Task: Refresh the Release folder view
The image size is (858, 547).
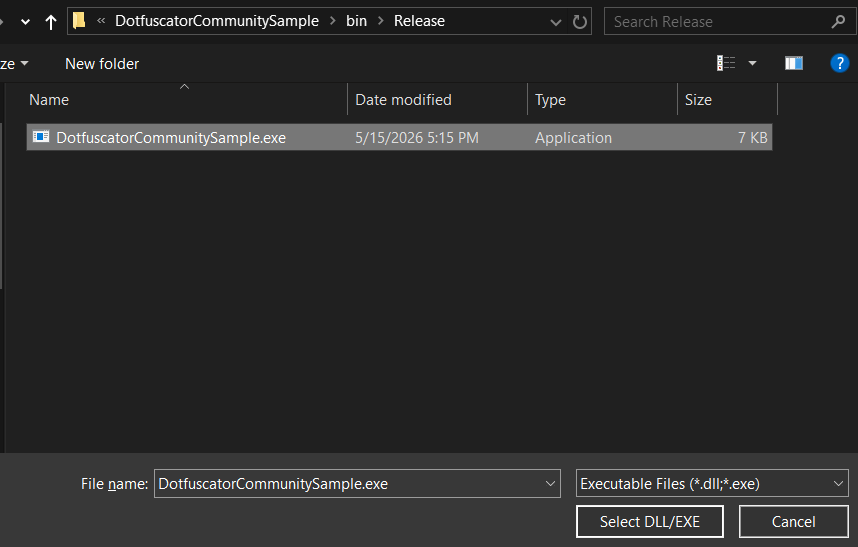Action: pos(579,22)
